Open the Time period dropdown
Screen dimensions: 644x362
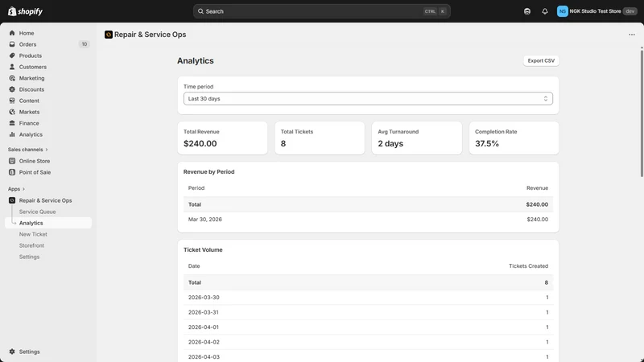368,98
